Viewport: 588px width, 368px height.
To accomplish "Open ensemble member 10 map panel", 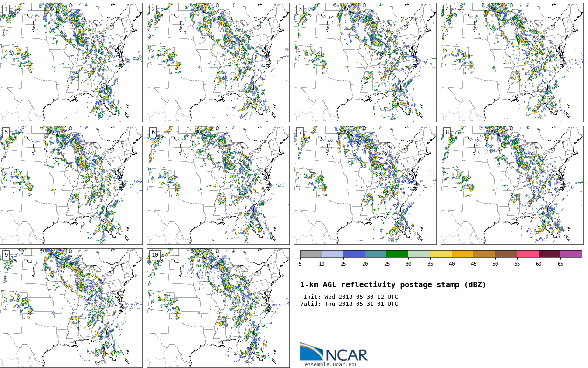I will [x=218, y=308].
